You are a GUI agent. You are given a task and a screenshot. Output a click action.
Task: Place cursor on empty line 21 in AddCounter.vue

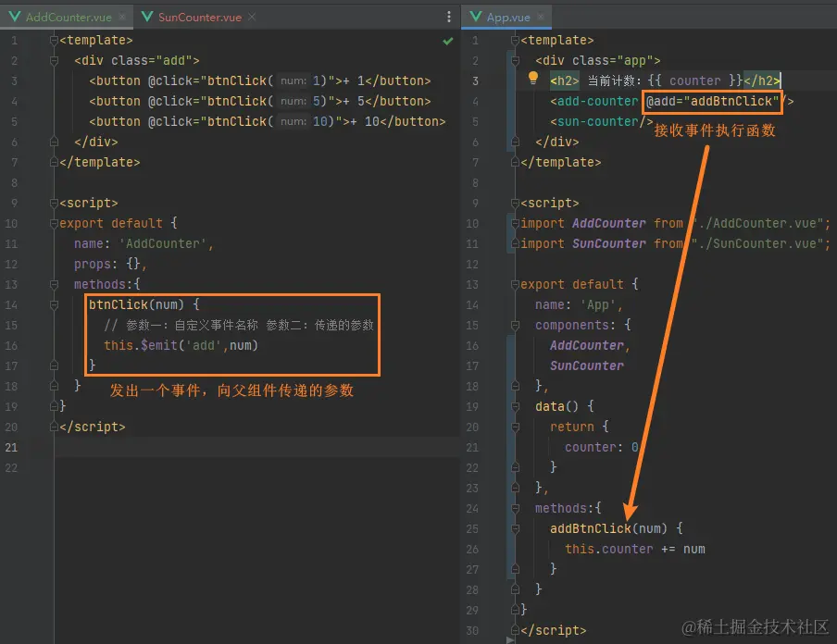[x=256, y=447]
